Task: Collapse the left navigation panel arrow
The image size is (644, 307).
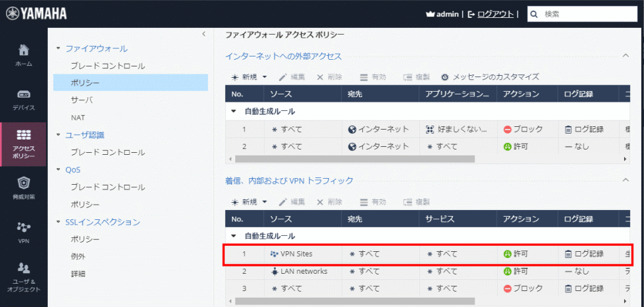Action: coord(203,34)
